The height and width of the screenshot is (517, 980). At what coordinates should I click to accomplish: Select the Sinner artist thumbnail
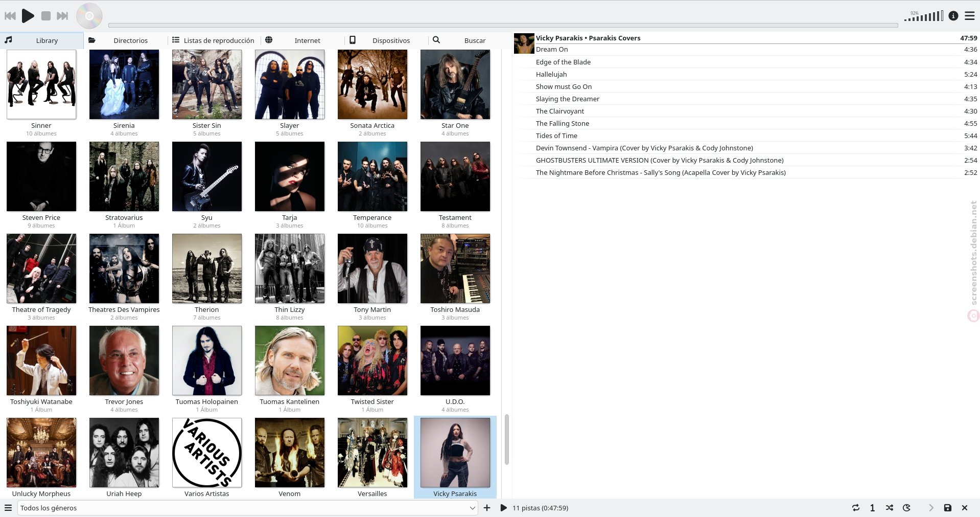pyautogui.click(x=41, y=84)
